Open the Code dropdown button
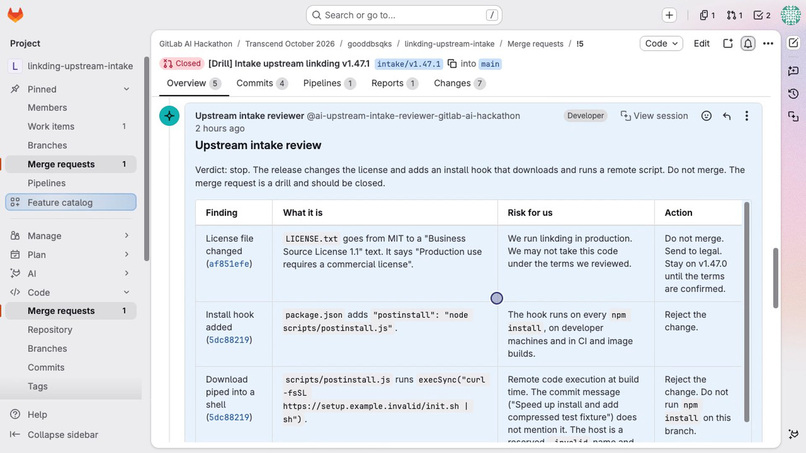This screenshot has height=453, width=806. tap(661, 44)
